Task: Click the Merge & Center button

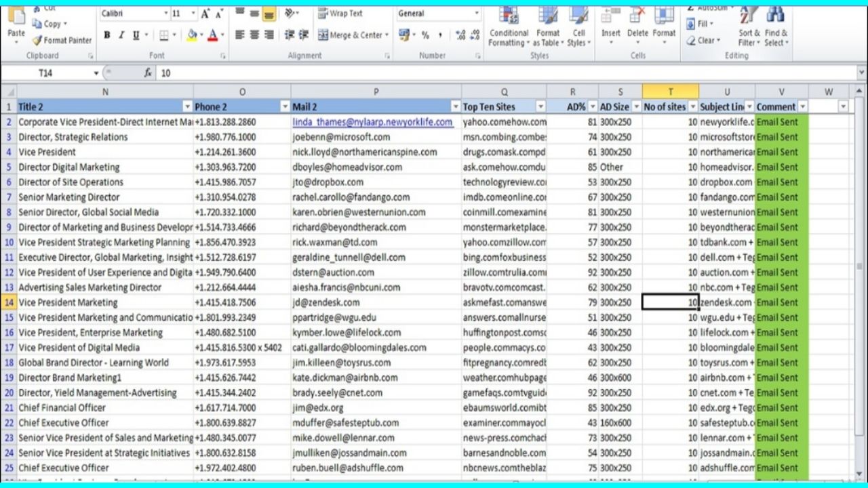Action: [351, 35]
